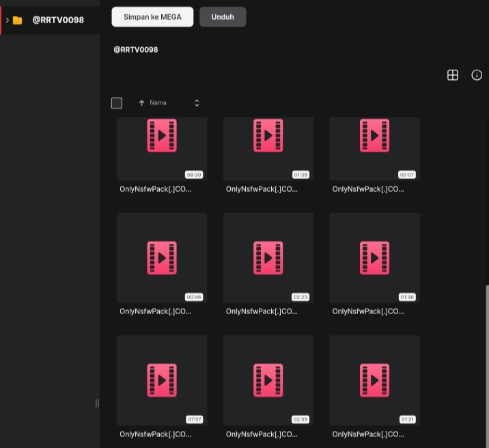Select file name under the 08:30 video
489x448 pixels.
click(x=155, y=189)
